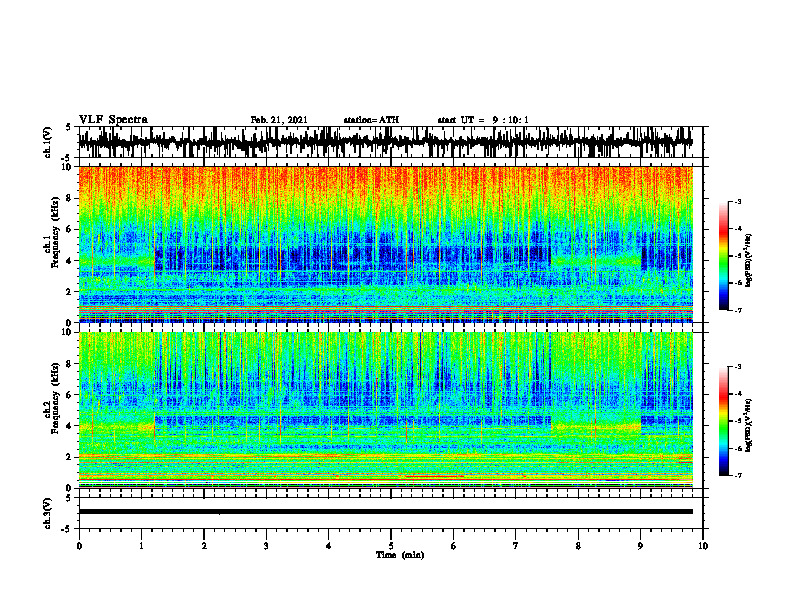This screenshot has width=792, height=612.
Task: Click the date 'Feb. 21, 2021'
Action: coord(279,120)
